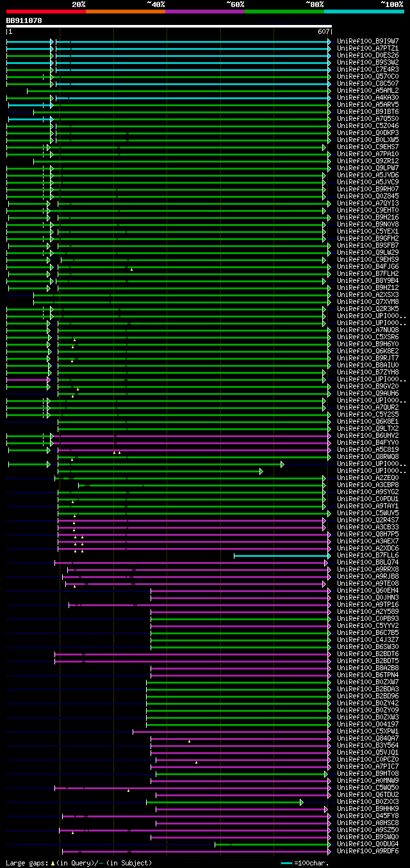
Task: Click the UniRef100_A9RDF6 label
Action: pos(368,851)
